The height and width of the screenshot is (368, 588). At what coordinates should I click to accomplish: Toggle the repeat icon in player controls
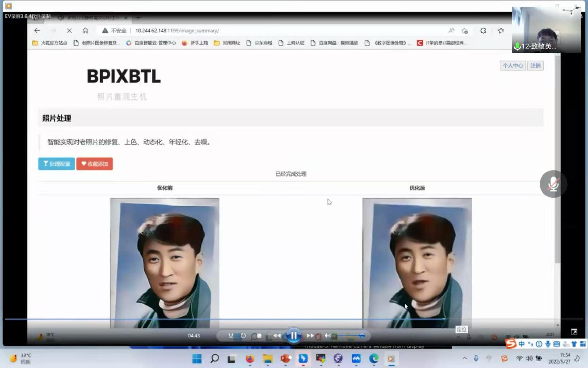(243, 336)
